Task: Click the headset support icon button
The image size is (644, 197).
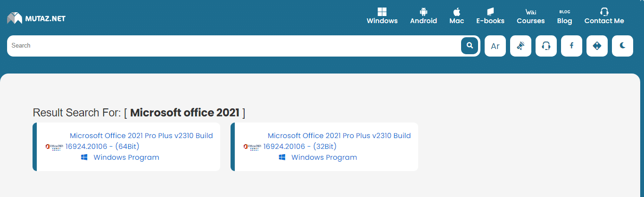Action: (x=546, y=46)
